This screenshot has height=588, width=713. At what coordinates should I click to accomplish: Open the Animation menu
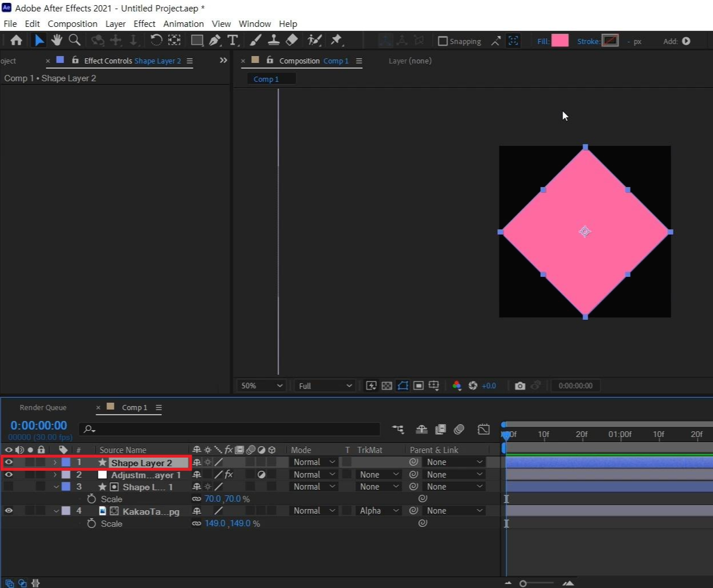click(183, 23)
